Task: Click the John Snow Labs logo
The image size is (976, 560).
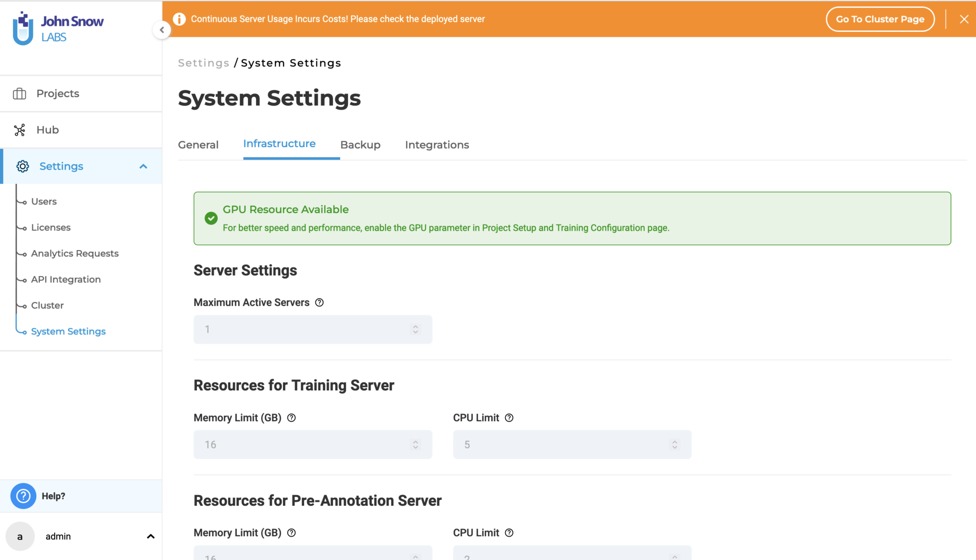Action: (58, 28)
